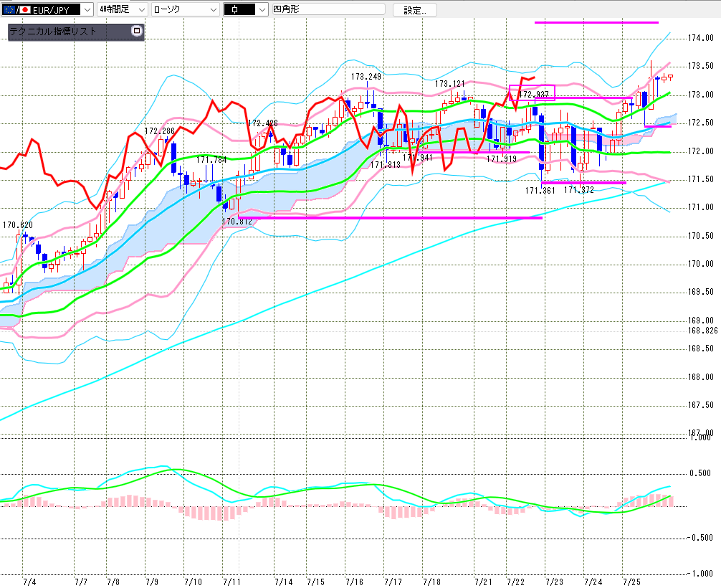Select the 171.361 low price label
The width and height of the screenshot is (721, 588).
(540, 191)
